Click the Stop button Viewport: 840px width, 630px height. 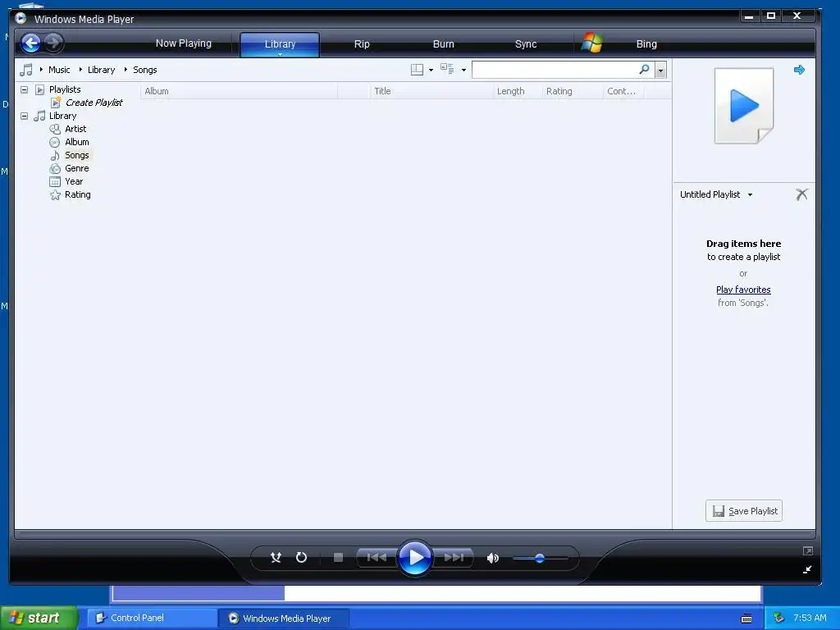pos(338,558)
